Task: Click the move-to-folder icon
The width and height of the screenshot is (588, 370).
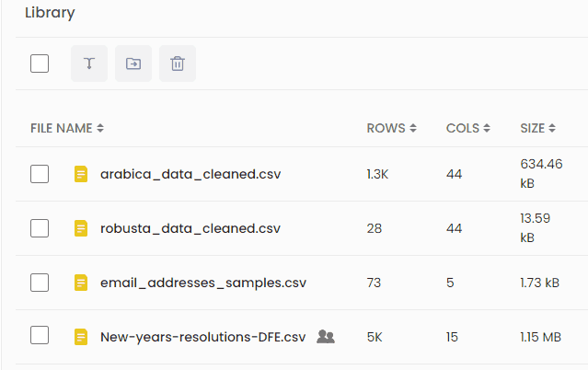Action: pos(133,64)
